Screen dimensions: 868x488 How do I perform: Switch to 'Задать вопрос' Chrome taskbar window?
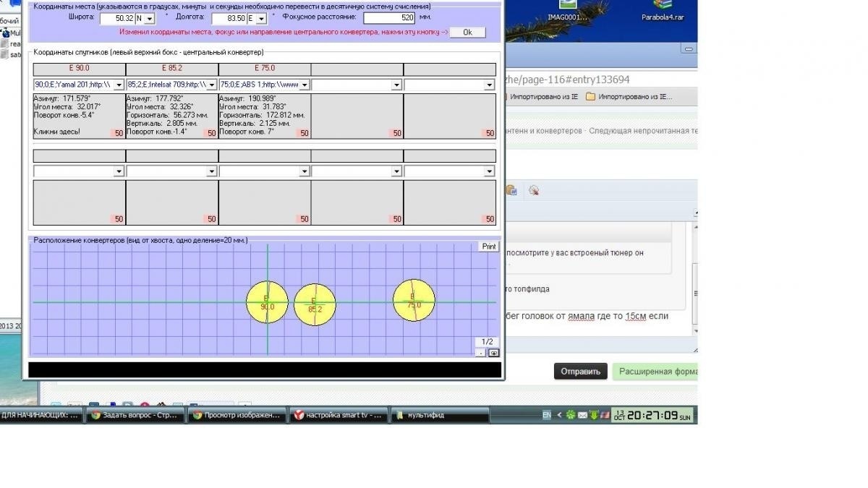tap(134, 415)
